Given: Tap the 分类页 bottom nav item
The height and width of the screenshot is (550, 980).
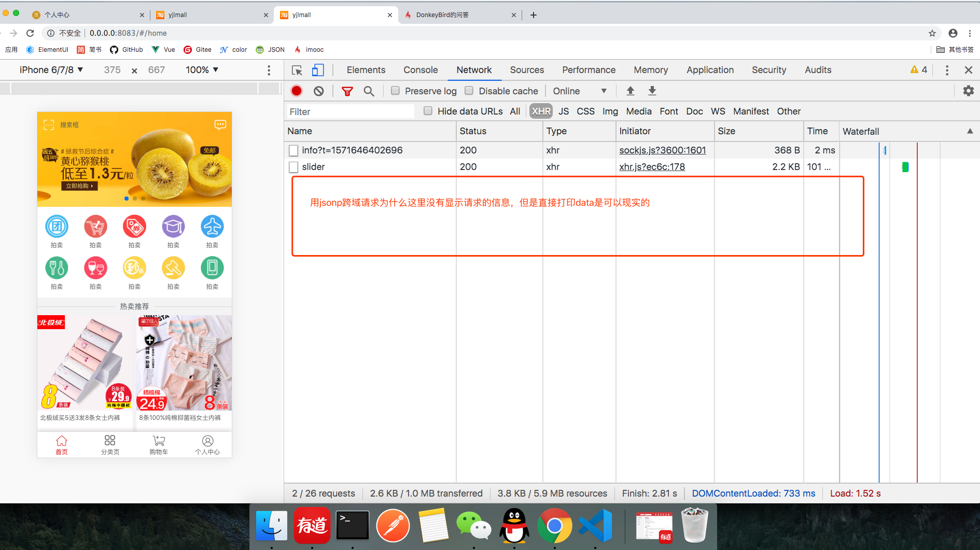Looking at the screenshot, I should click(x=110, y=445).
